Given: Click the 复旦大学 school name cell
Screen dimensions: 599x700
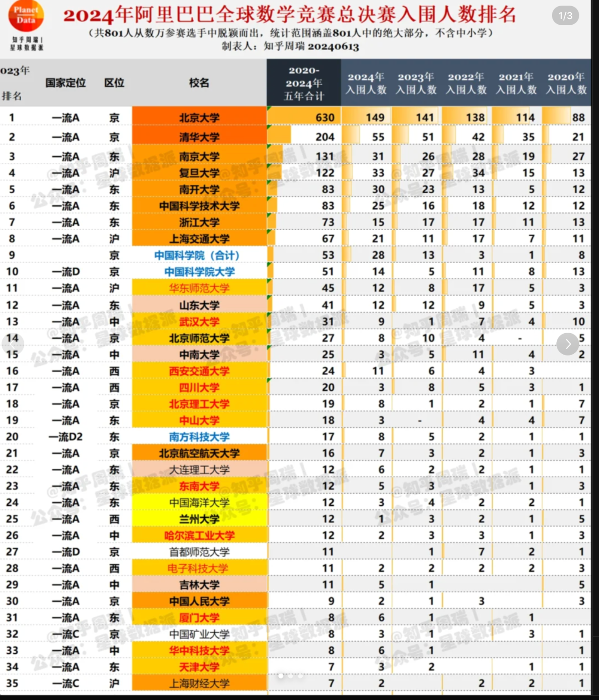Looking at the screenshot, I should click(199, 173).
